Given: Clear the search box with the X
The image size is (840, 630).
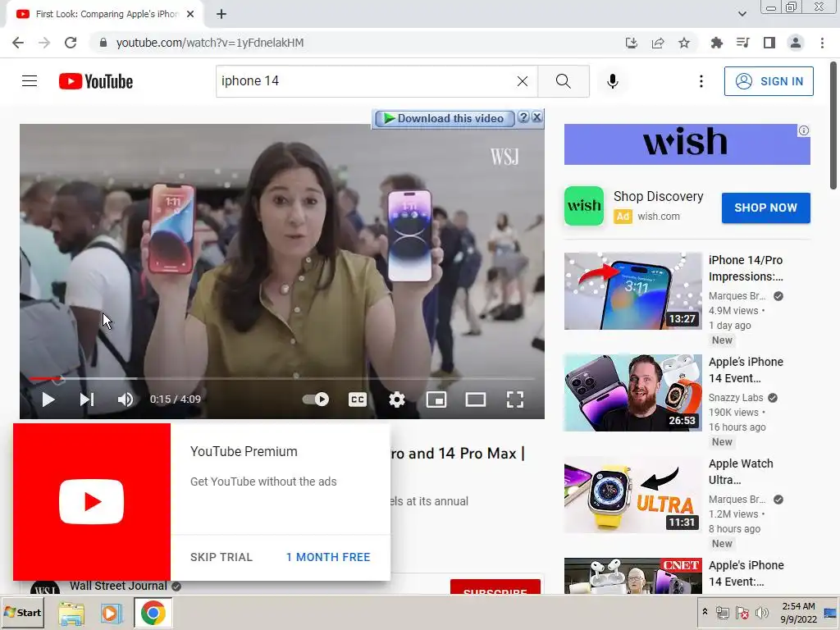Looking at the screenshot, I should (x=523, y=81).
